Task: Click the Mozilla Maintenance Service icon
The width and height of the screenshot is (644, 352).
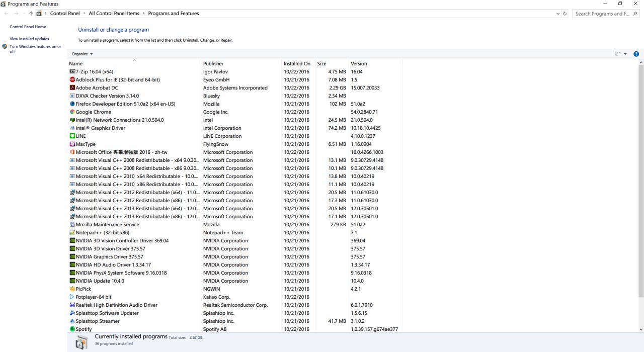Action: click(72, 225)
